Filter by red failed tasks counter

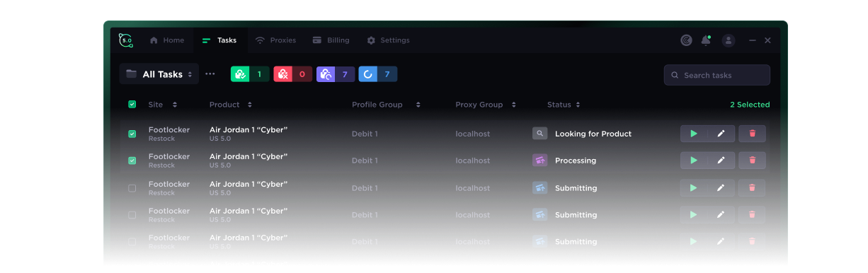click(293, 74)
